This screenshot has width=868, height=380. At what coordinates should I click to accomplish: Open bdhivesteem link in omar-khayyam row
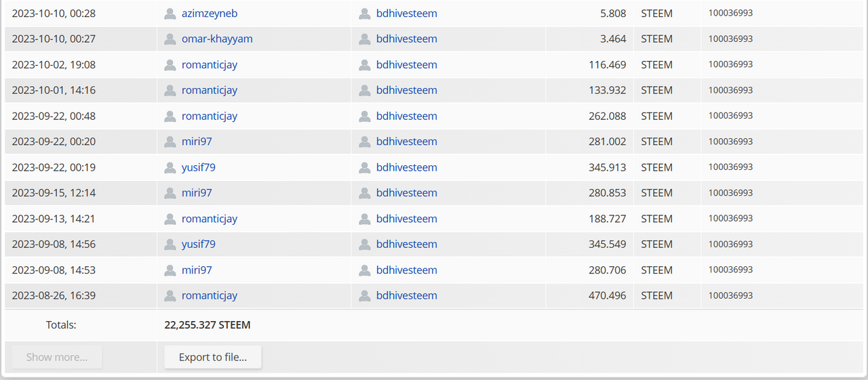(407, 39)
